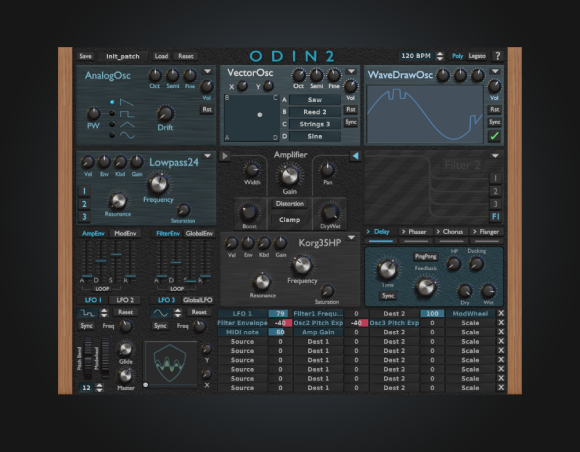Click the Amplifier Gain knob
580x452 pixels.
coord(290,176)
